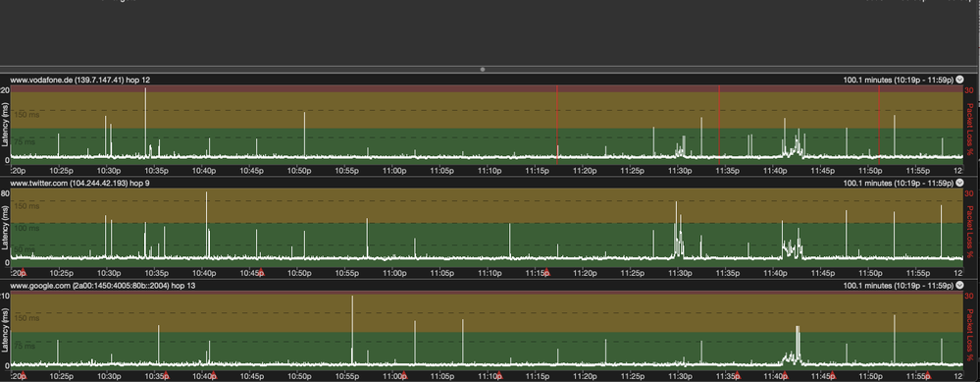Click the red marker at 10:40p in google graph
Screen dimensions: 980x382
point(213,375)
